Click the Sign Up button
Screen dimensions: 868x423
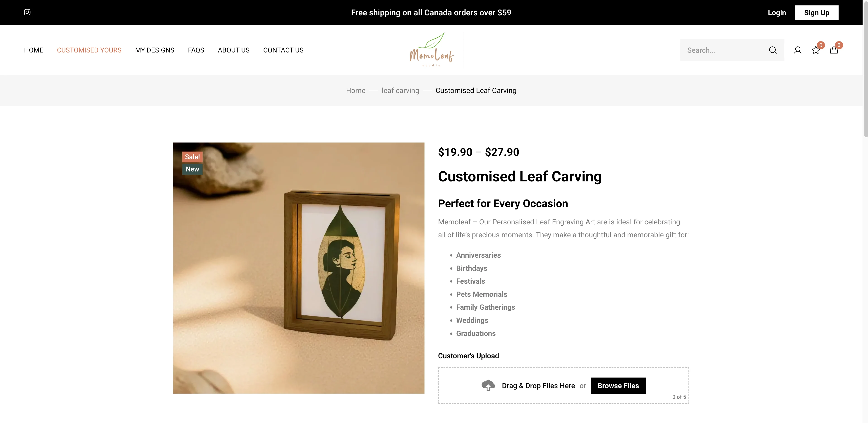pyautogui.click(x=817, y=12)
